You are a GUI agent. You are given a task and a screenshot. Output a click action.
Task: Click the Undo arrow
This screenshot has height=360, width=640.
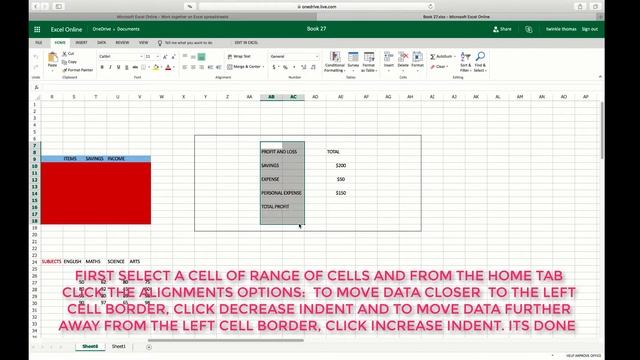click(36, 57)
